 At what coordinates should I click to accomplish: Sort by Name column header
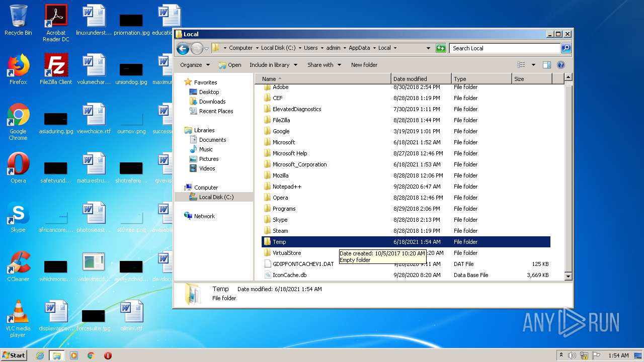pos(323,79)
